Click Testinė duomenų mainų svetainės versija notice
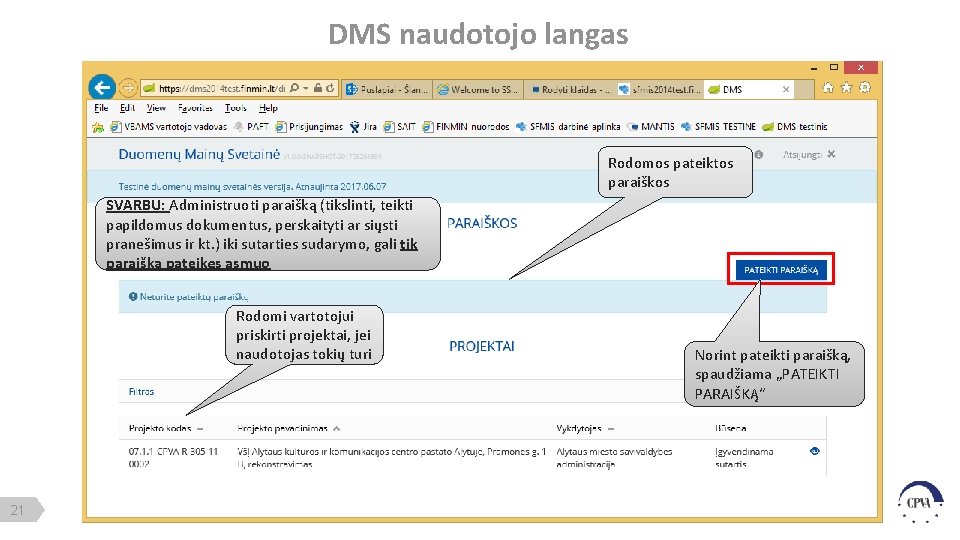 point(252,186)
